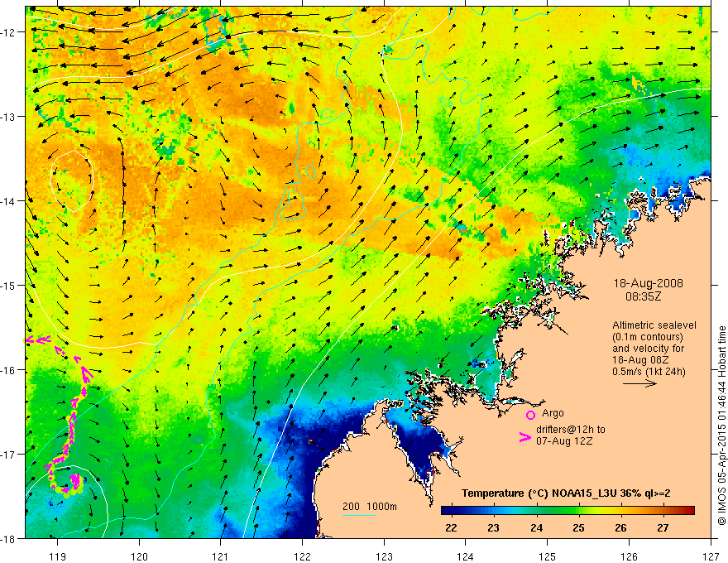The height and width of the screenshot is (563, 728).
Task: Click the latitude axis label -15
Action: [8, 285]
